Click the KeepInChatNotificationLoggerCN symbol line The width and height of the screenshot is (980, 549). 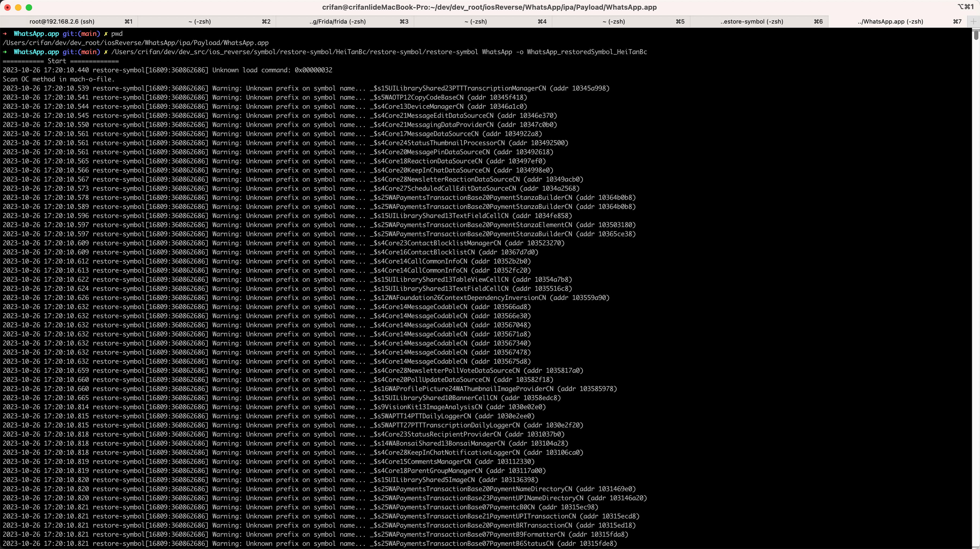[x=293, y=453]
